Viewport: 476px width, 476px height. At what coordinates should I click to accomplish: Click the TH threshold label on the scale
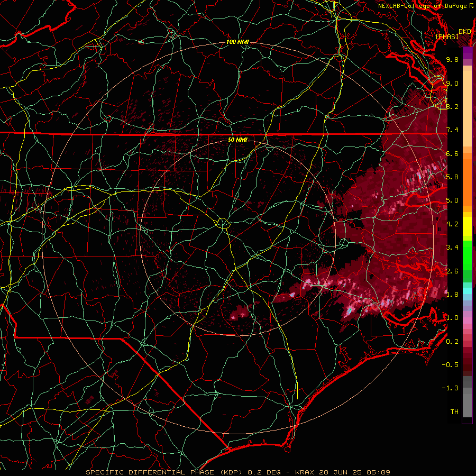click(x=454, y=412)
